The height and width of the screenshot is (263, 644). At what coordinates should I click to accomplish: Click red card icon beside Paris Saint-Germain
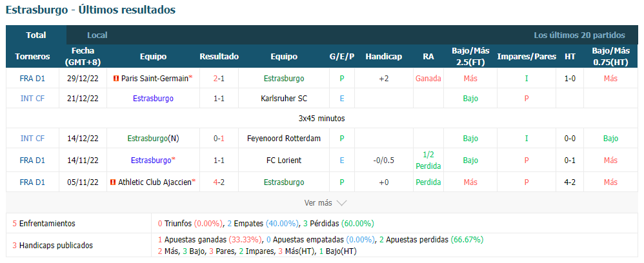pos(116,79)
